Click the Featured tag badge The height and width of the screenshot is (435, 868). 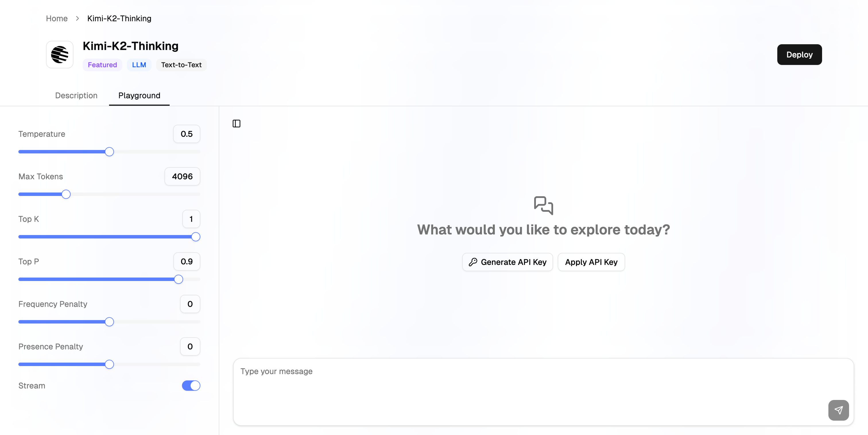[102, 65]
